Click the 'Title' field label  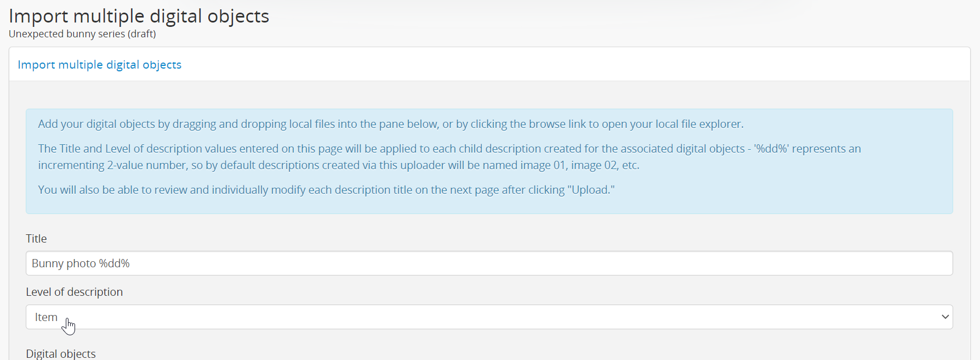[x=36, y=239]
